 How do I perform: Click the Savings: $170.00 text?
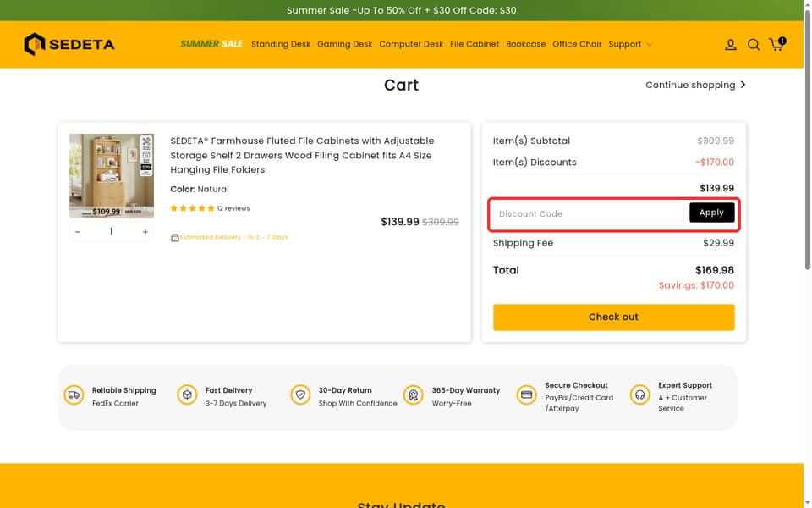point(696,285)
